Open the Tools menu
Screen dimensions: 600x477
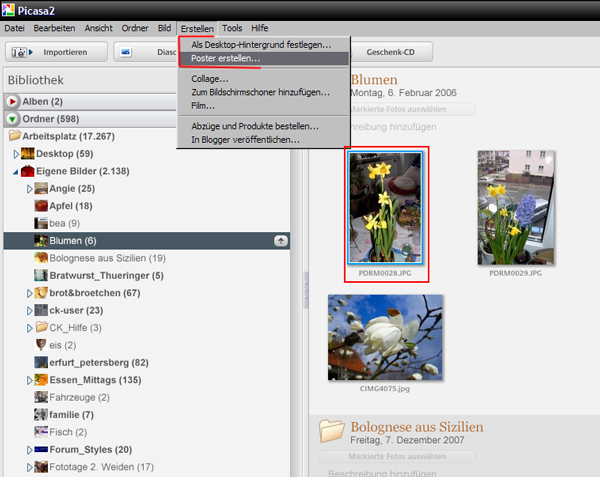click(232, 28)
